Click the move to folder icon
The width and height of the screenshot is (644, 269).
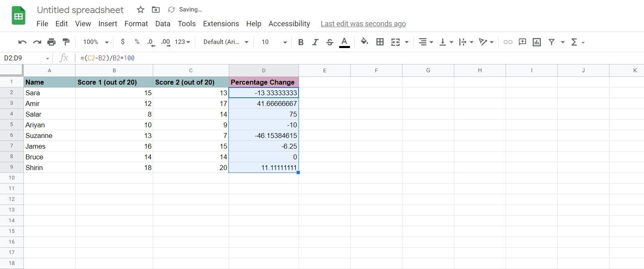coord(156,9)
